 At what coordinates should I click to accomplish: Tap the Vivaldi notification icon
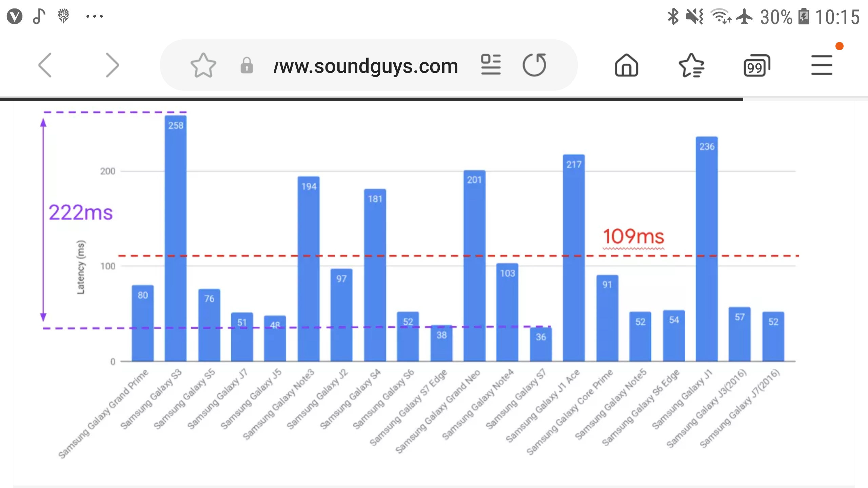(15, 16)
